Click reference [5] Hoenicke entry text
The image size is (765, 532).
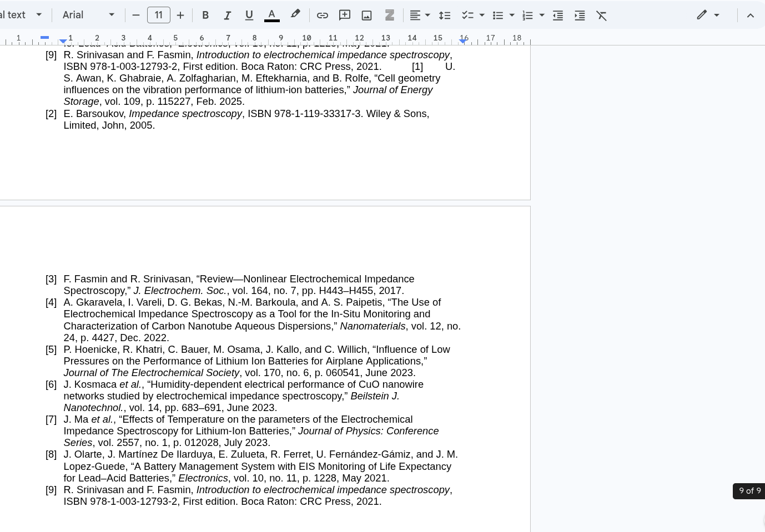pos(256,361)
